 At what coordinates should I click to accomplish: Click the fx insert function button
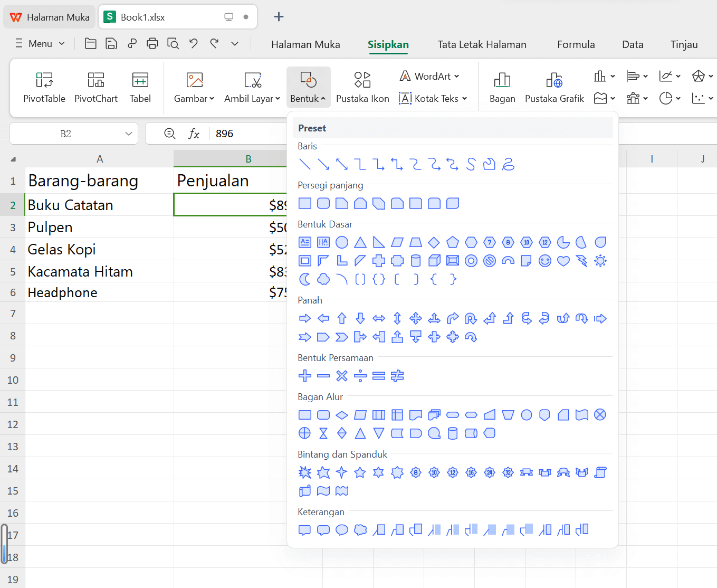[x=194, y=134]
